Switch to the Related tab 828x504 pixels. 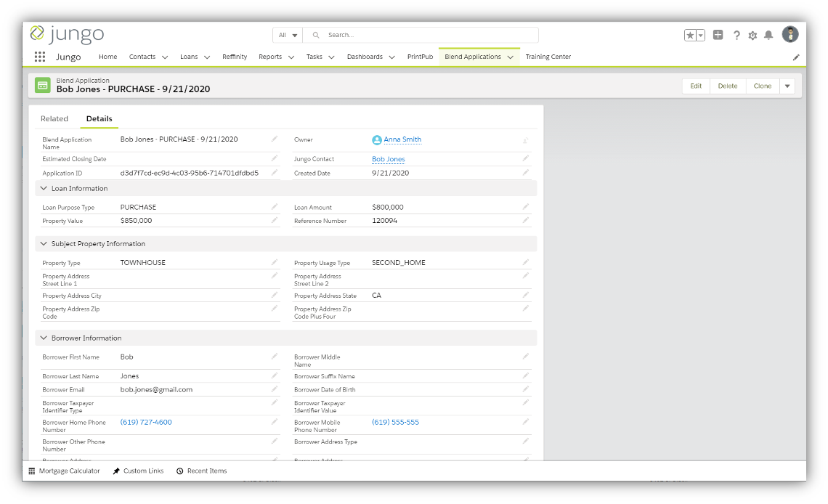click(54, 118)
